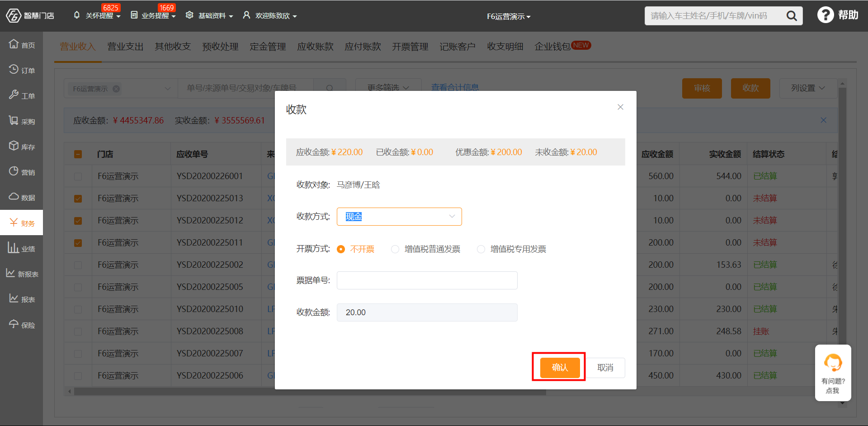Click 挂账 status in row YSD20200225008
The image size is (868, 426).
coord(761,331)
